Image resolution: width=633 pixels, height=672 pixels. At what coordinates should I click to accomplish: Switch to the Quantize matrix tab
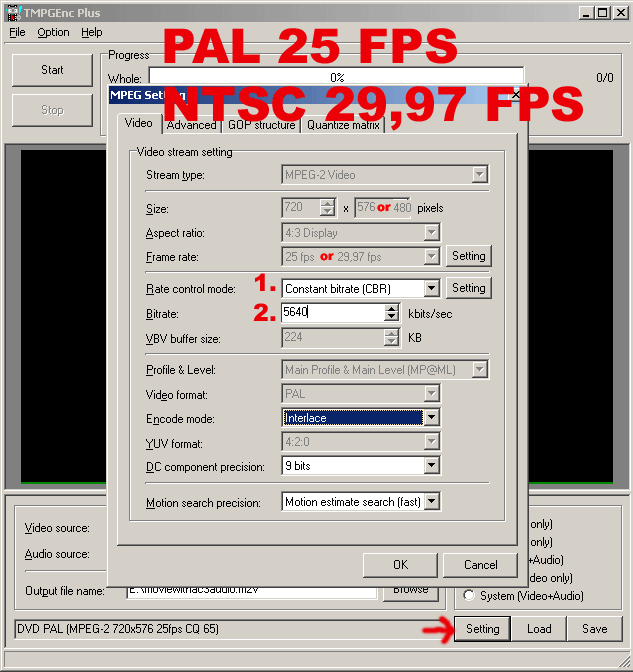343,125
